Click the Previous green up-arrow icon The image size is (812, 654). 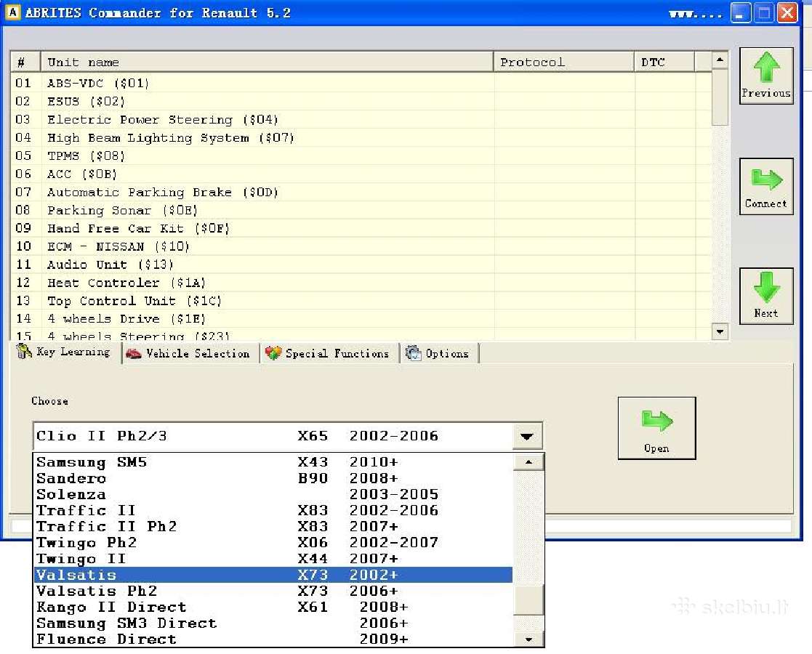tap(766, 68)
